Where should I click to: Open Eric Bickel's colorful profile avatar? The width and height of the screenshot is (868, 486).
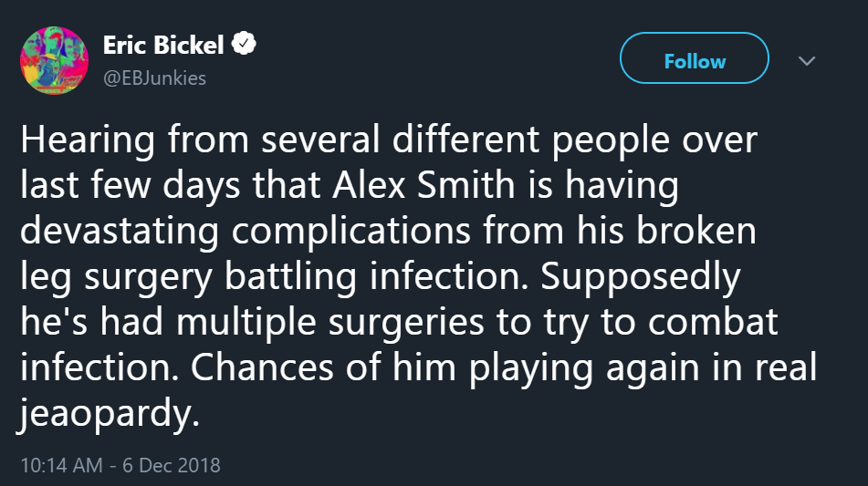(x=54, y=60)
